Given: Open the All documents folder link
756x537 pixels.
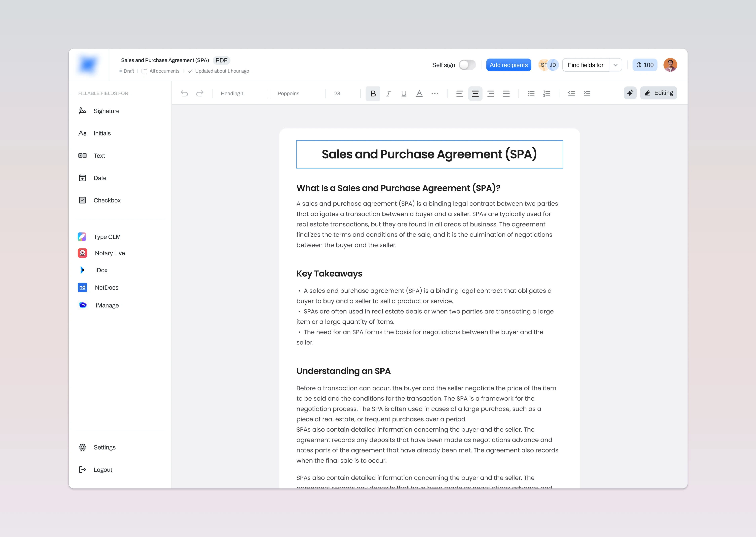Looking at the screenshot, I should pos(161,71).
